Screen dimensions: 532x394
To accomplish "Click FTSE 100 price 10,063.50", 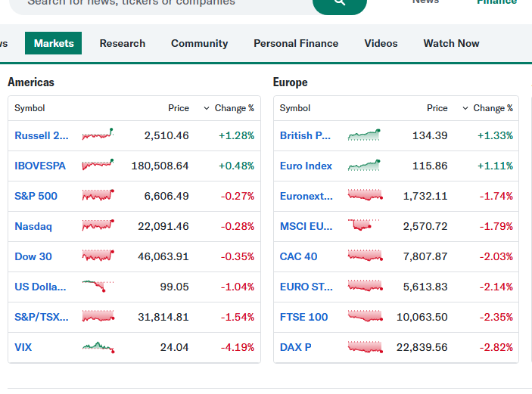I will (x=422, y=317).
